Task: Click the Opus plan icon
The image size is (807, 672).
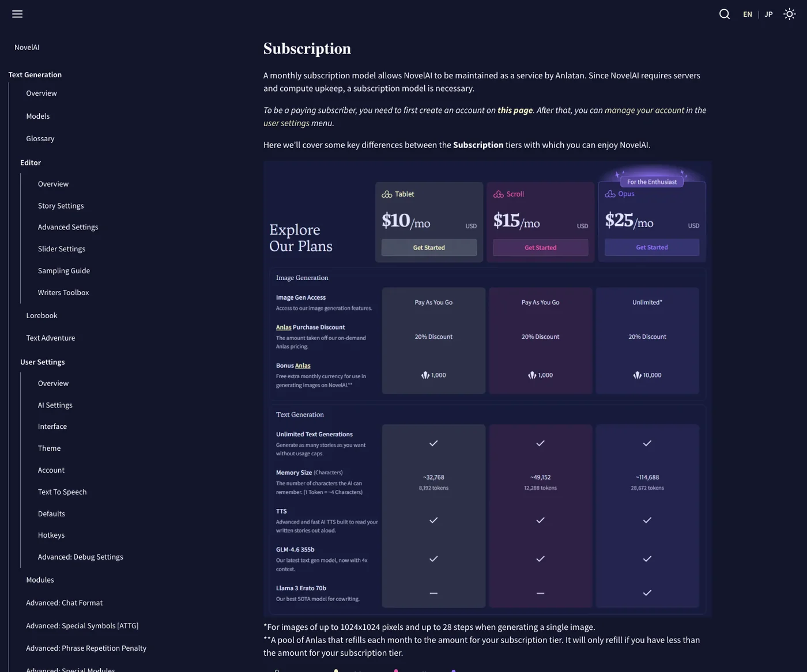Action: click(x=610, y=194)
